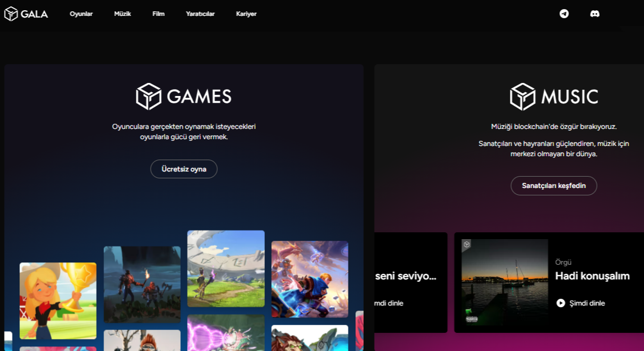The width and height of the screenshot is (644, 351).
Task: Open the harbor sunset album cover
Action: [505, 282]
